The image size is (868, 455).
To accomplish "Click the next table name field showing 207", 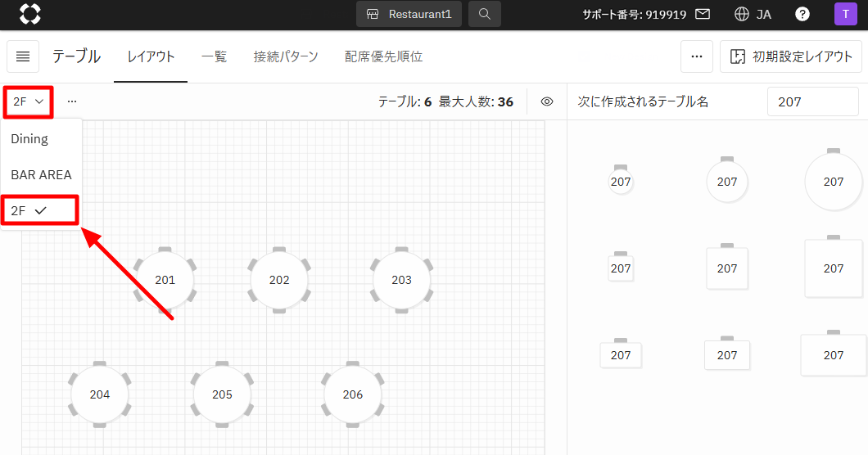I will (812, 101).
